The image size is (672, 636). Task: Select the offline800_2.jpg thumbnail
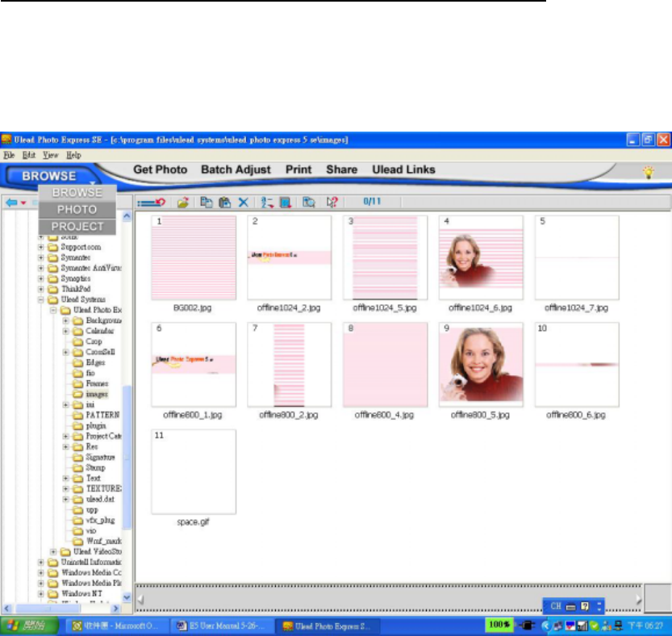[290, 365]
